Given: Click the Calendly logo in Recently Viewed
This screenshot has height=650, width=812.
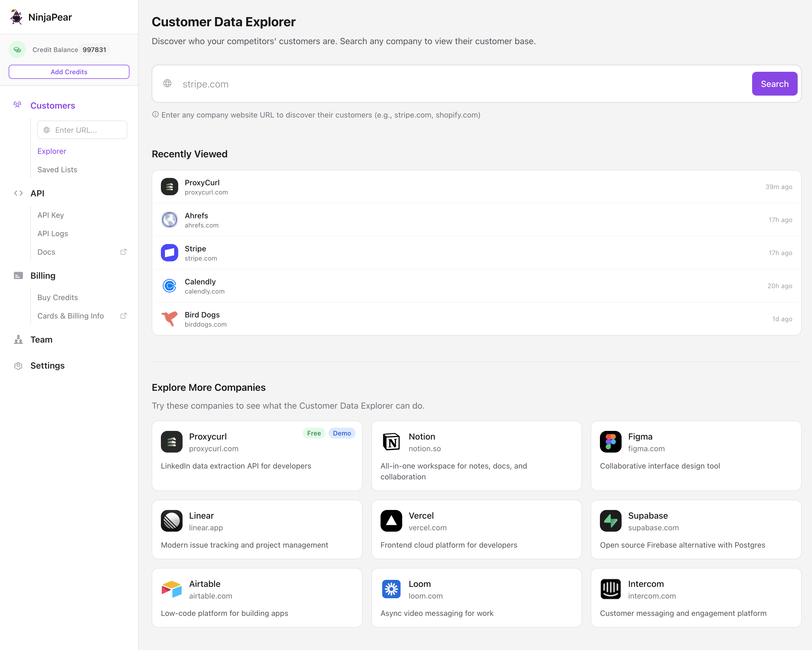Looking at the screenshot, I should (x=170, y=286).
